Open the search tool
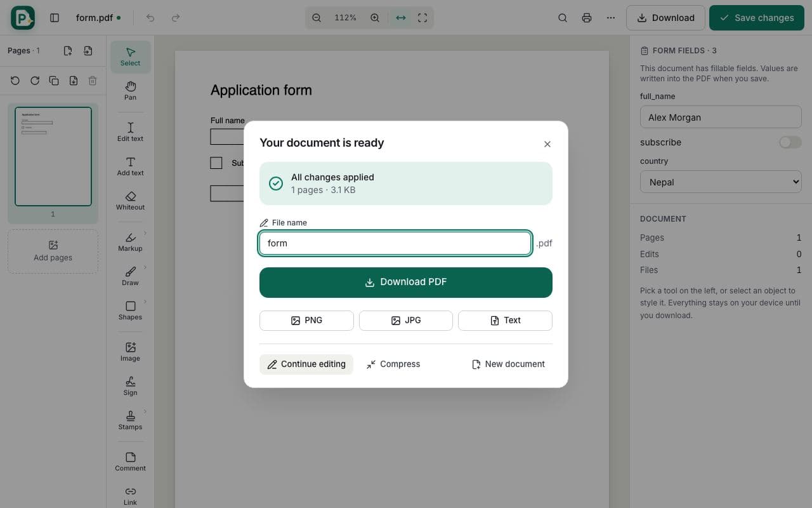This screenshot has width=812, height=508. coord(563,18)
